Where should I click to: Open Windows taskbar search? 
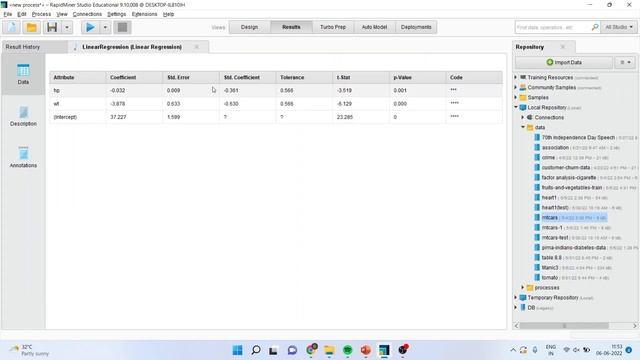pos(256,350)
